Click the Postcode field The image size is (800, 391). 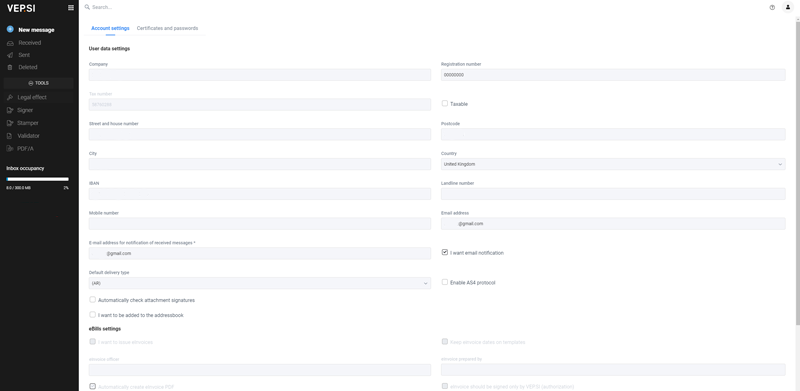(x=613, y=134)
